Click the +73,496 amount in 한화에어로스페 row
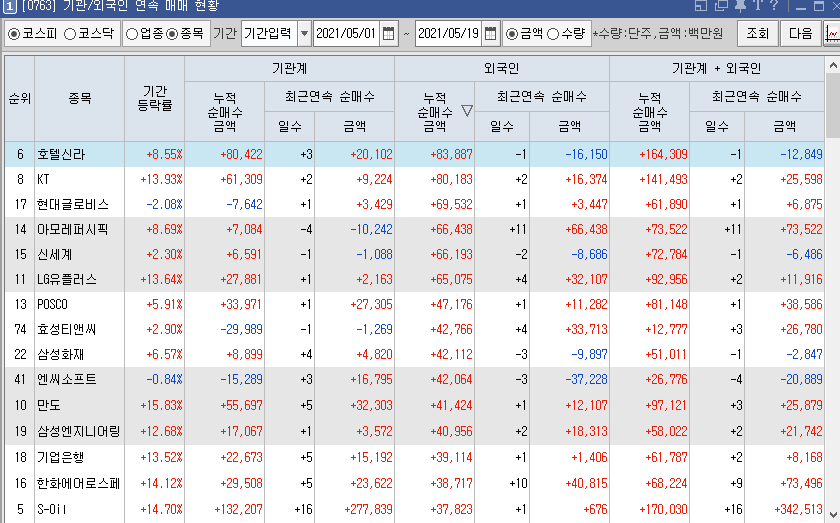The height and width of the screenshot is (523, 840). pyautogui.click(x=801, y=483)
